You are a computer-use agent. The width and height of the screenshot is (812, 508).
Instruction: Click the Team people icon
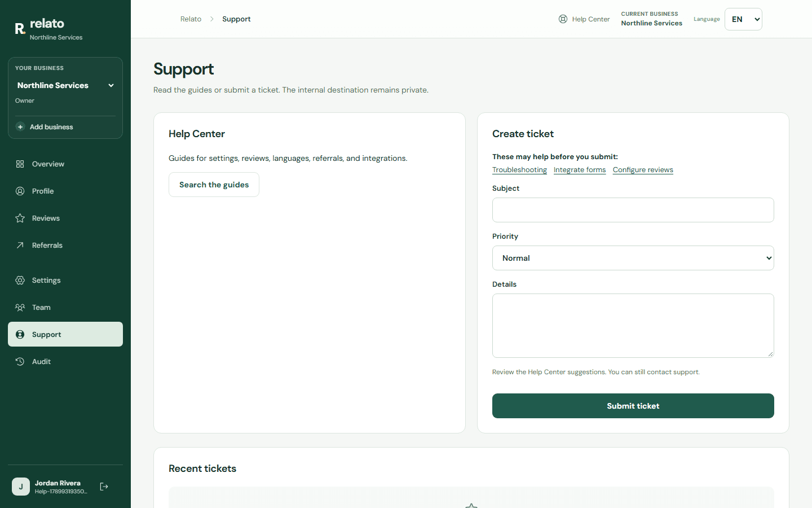[20, 308]
